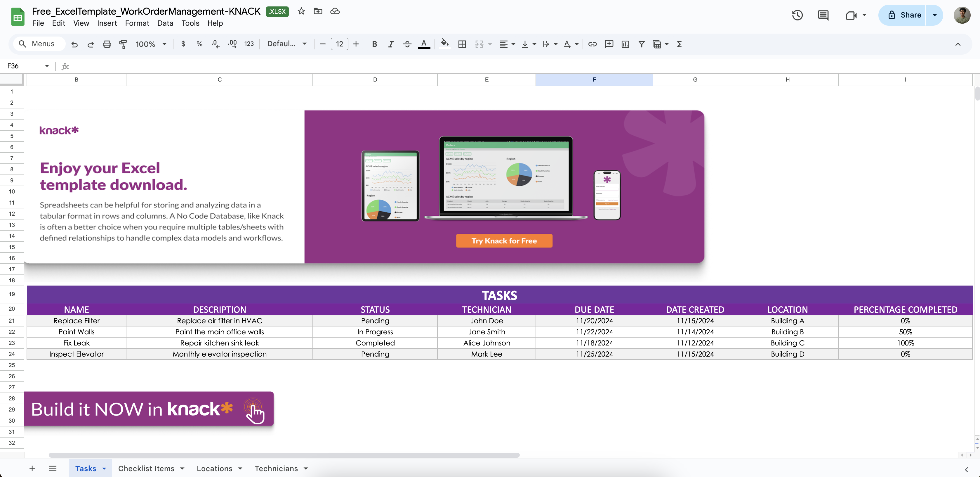Image resolution: width=980 pixels, height=477 pixels.
Task: Open the fill color picker
Action: tap(444, 44)
